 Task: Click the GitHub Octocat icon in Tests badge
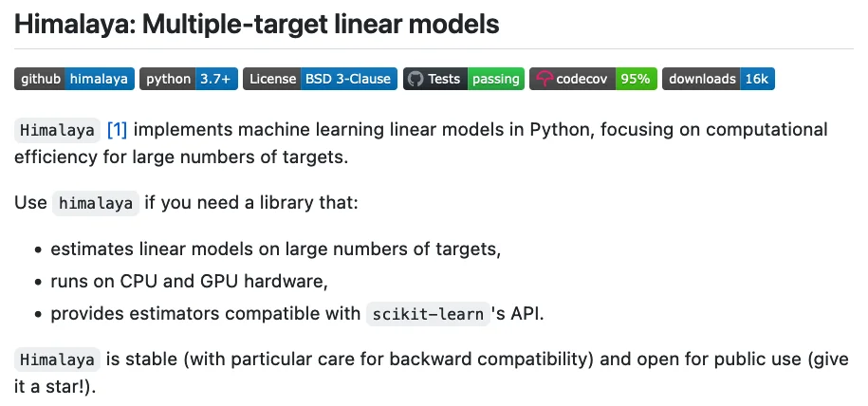pos(415,80)
